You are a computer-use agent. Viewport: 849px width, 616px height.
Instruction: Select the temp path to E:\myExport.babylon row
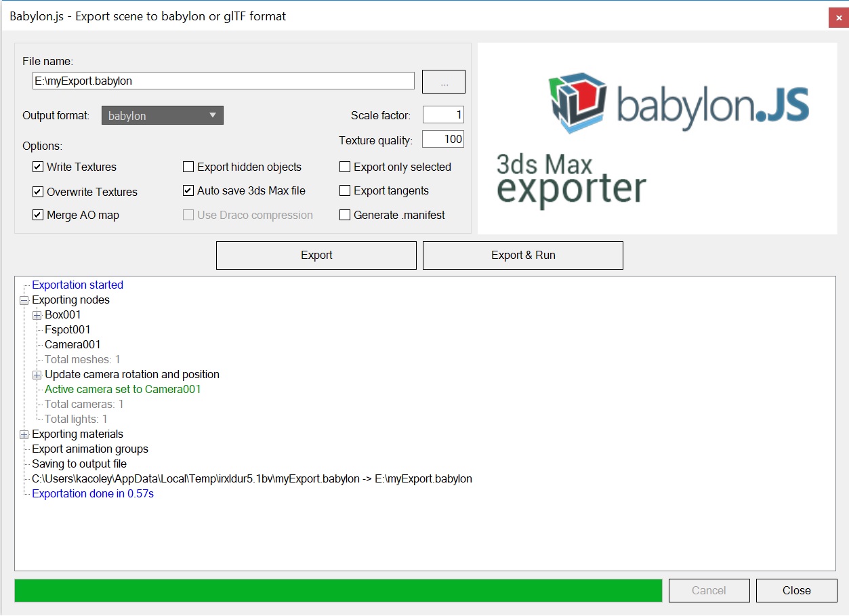(252, 478)
